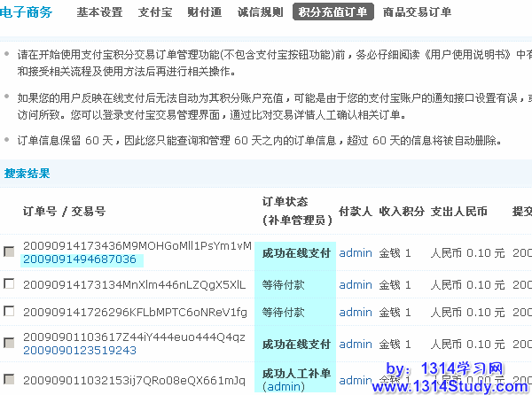View payer admin for order 200909141726296
532x395 pixels.
(x=356, y=312)
